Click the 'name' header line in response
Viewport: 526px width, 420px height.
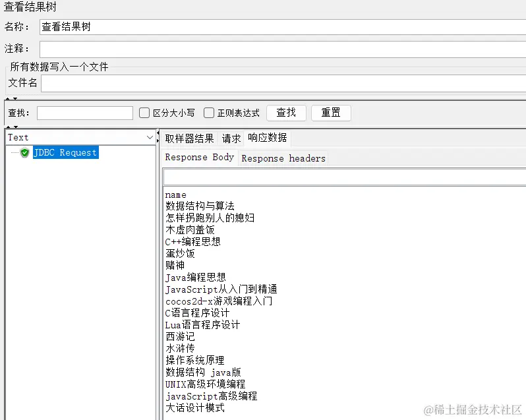(175, 195)
